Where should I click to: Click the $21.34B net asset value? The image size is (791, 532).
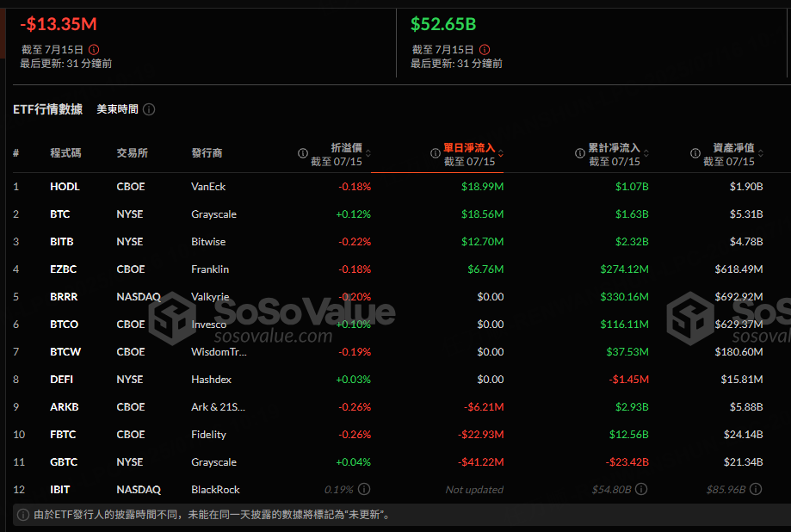click(x=743, y=461)
